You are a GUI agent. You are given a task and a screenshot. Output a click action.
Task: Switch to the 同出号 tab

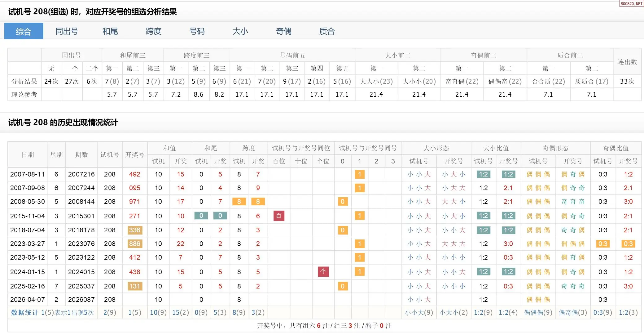click(x=67, y=31)
